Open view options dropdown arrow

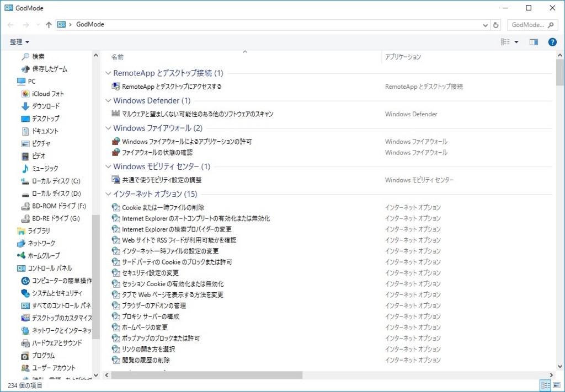(516, 42)
